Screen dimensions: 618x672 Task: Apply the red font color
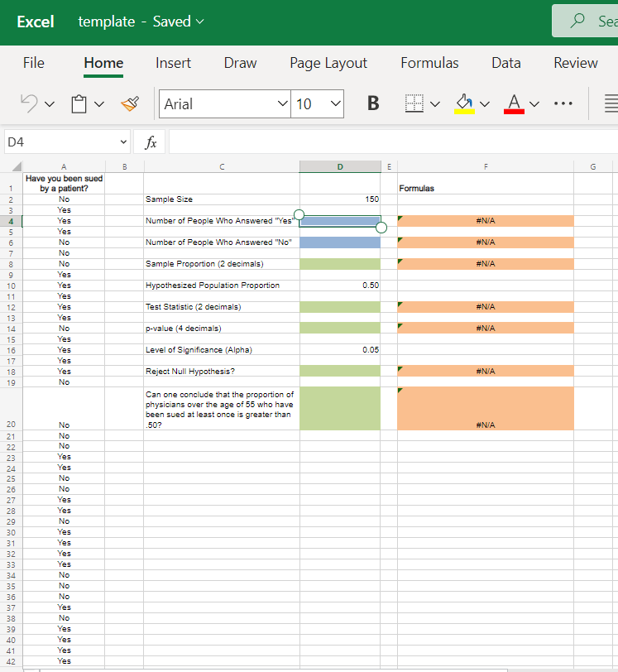(x=514, y=103)
